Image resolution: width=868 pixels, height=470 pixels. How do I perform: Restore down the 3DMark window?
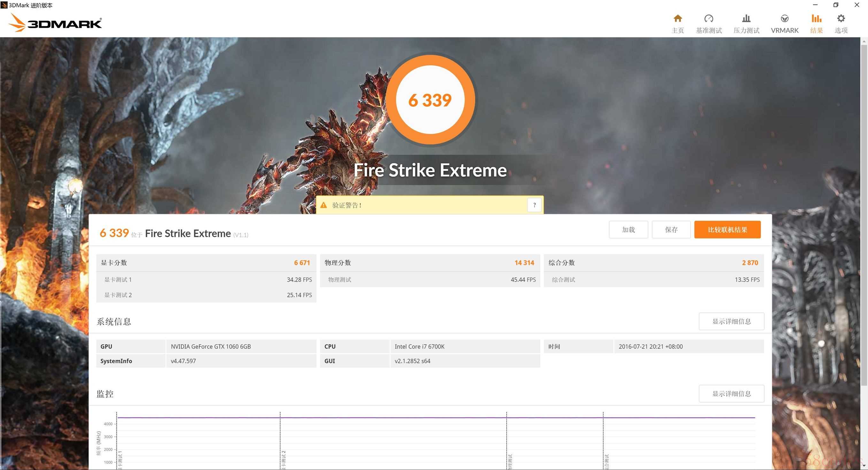click(x=836, y=5)
